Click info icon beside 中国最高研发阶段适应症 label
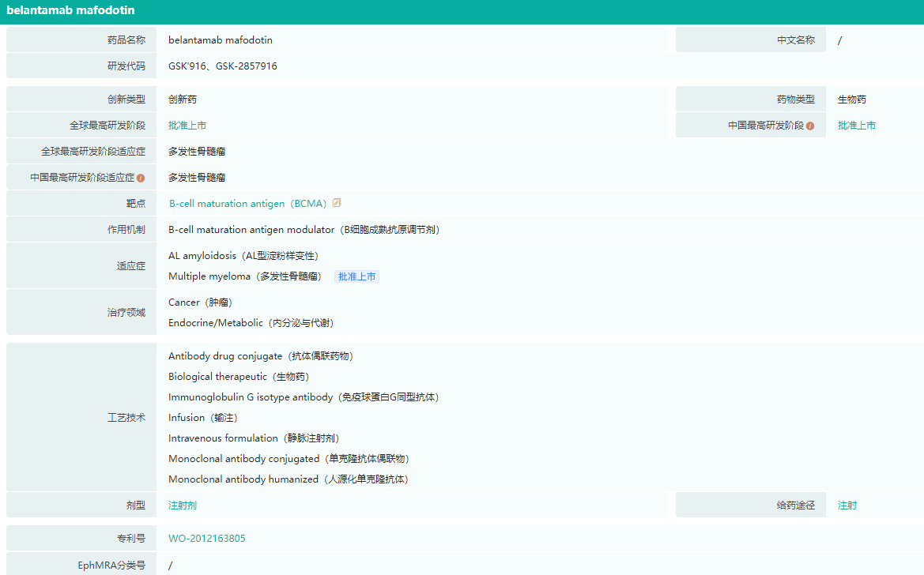 tap(141, 178)
